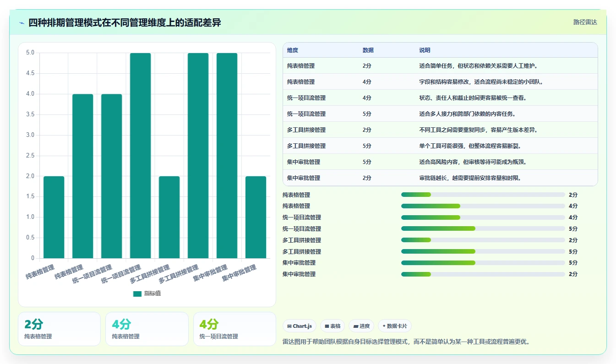This screenshot has width=616, height=364.
Task: Click the progress bar for 多工具拼接管理 5分
Action: pos(483,251)
